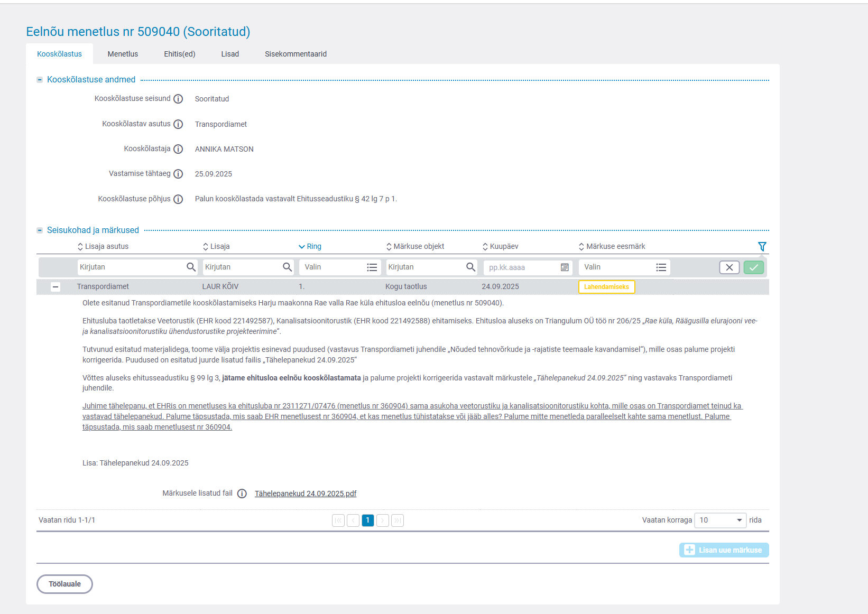Apply filters with green checkmark button
This screenshot has height=614, width=868.
(753, 267)
